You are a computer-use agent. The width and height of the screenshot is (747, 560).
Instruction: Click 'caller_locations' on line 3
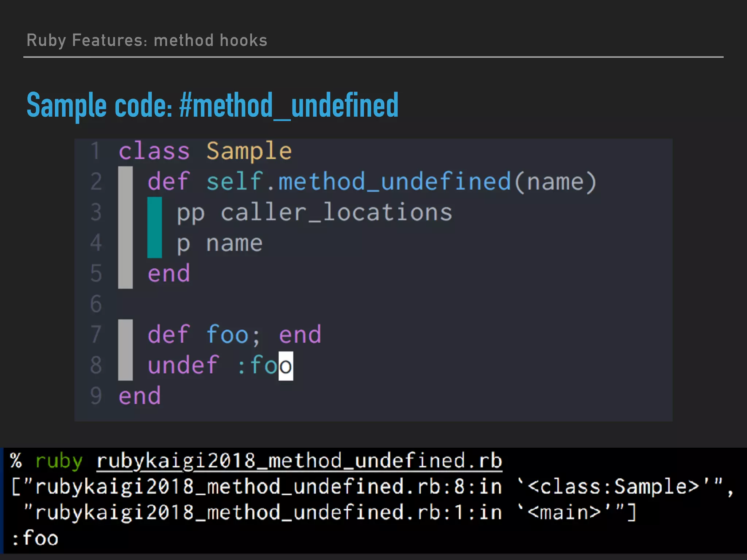pyautogui.click(x=336, y=212)
